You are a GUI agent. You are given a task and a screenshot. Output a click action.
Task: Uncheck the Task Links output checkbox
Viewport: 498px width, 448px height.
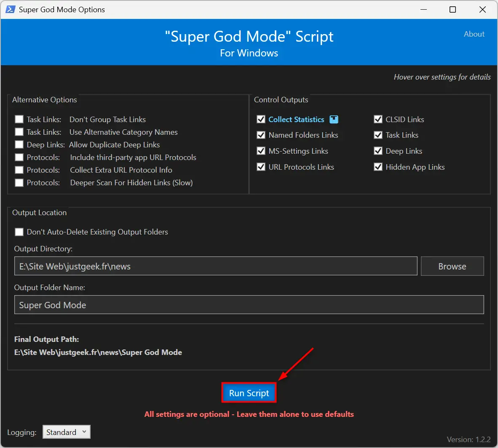[x=378, y=135]
